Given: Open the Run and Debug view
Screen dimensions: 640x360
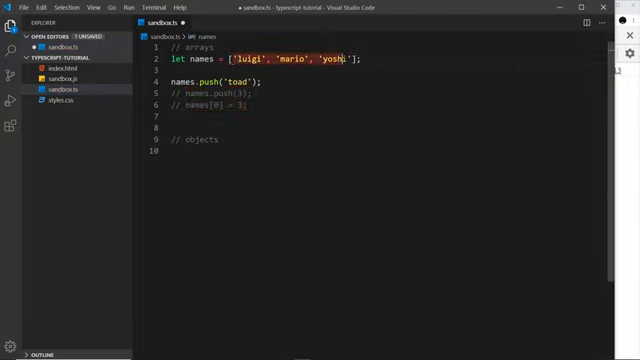Looking at the screenshot, I should coord(10,100).
